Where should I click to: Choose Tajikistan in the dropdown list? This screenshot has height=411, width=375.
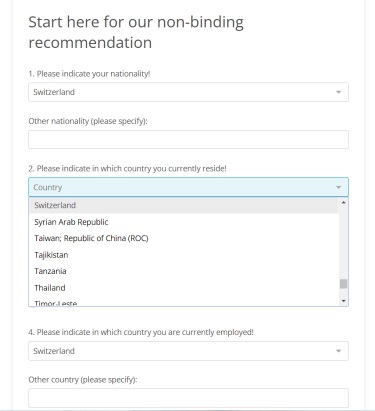pyautogui.click(x=184, y=255)
